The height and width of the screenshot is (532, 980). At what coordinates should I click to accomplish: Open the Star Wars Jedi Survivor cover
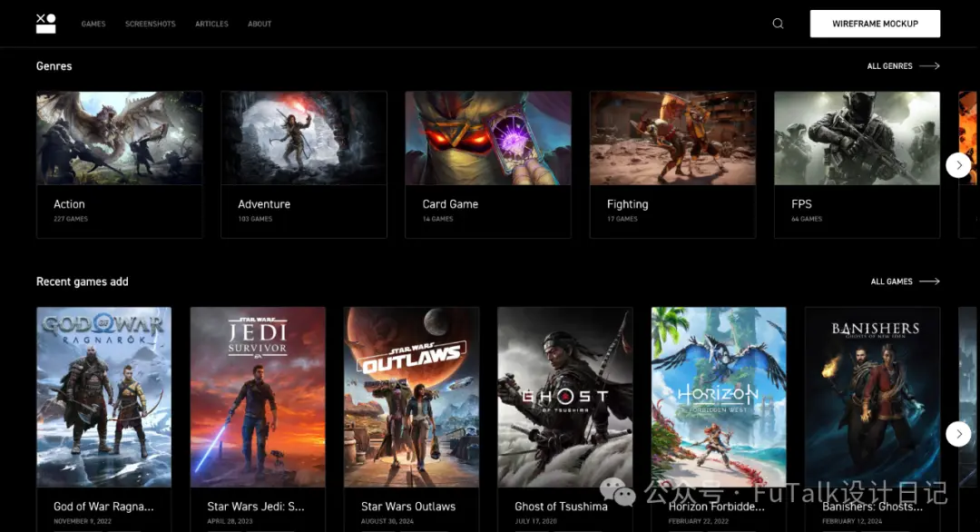pos(258,397)
